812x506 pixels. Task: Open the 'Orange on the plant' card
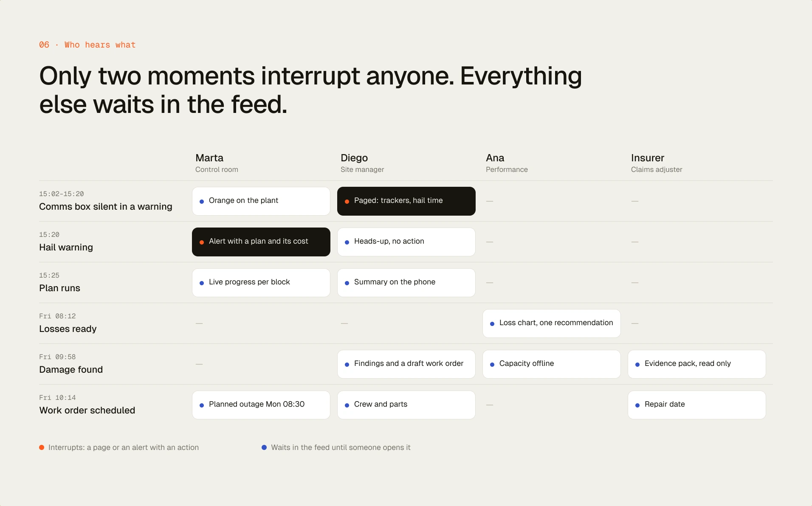click(x=261, y=201)
